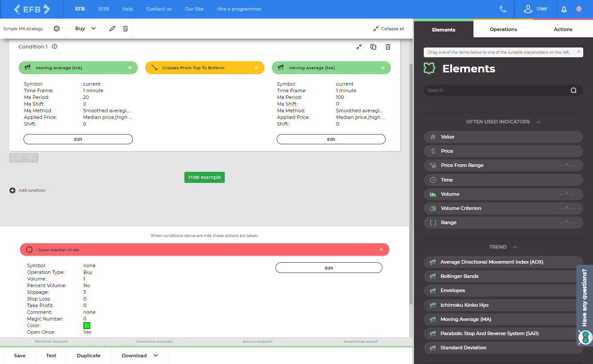
Task: Change the order color via the green swatch
Action: pyautogui.click(x=87, y=325)
